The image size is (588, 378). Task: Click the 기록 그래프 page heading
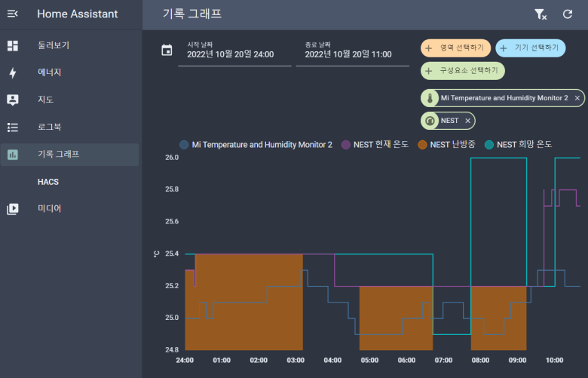(192, 14)
